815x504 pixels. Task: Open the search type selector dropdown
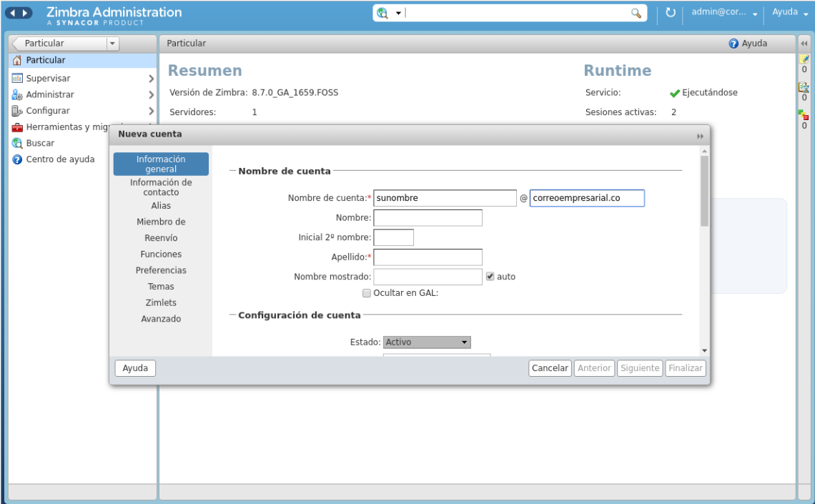(390, 13)
